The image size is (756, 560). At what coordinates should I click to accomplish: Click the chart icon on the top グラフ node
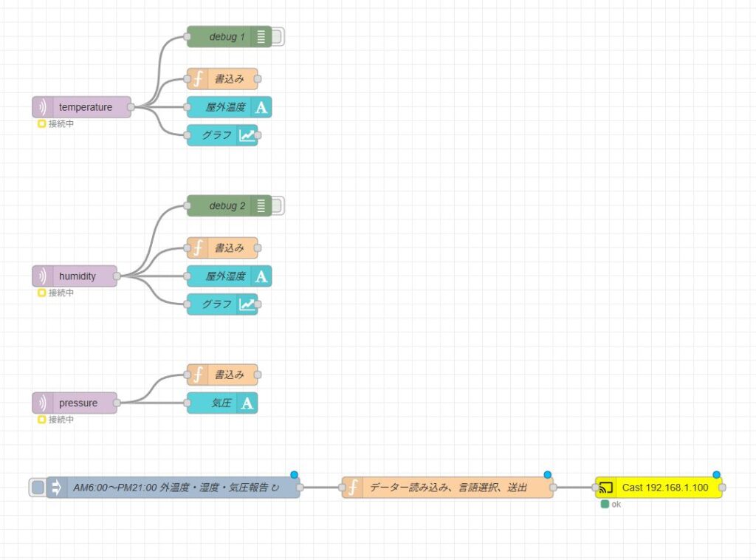coord(247,135)
